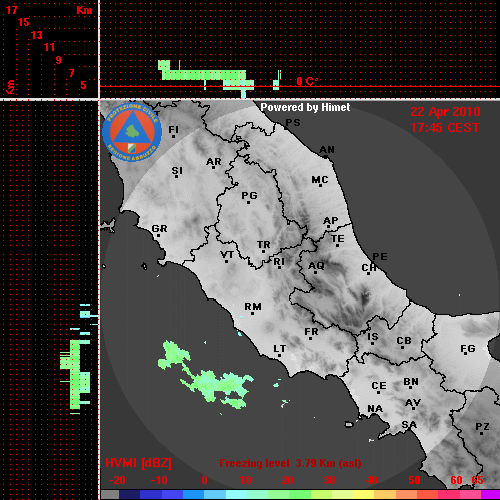This screenshot has height=500, width=500.
Task: Click the 'Freezing level 3.79 Km (asl)' text
Action: pyautogui.click(x=290, y=463)
